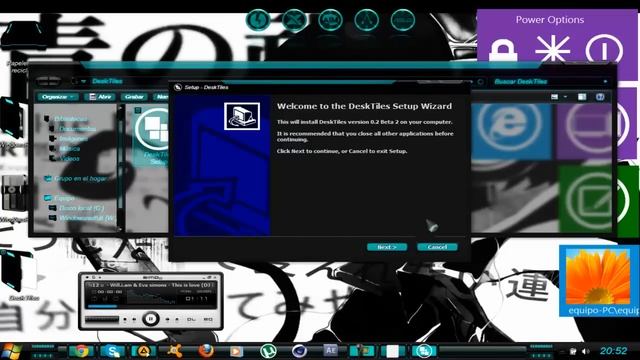Click the Explorer back/forward navigation buttons
640x360 pixels.
click(48, 81)
